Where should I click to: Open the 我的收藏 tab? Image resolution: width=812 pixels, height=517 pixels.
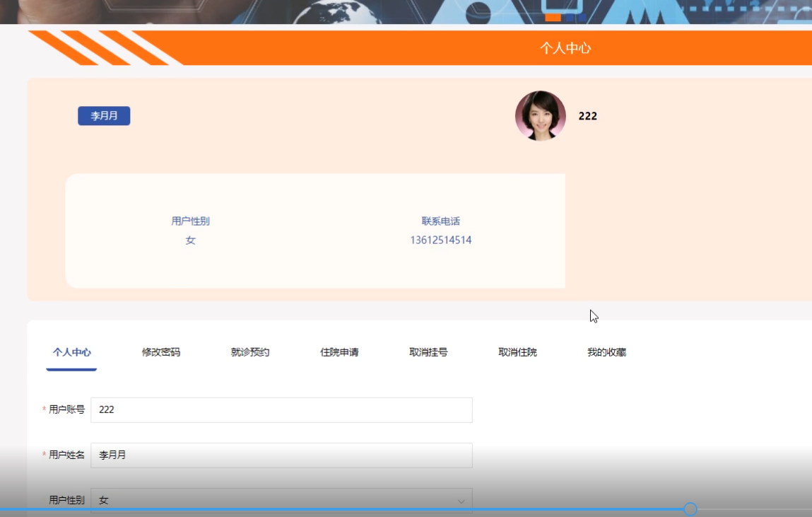pos(605,352)
